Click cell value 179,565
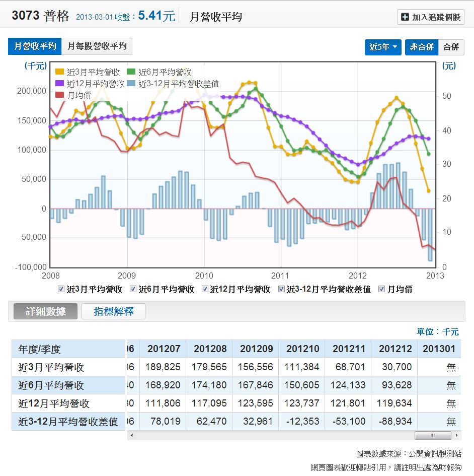This screenshot has height=476, width=474. [x=209, y=367]
